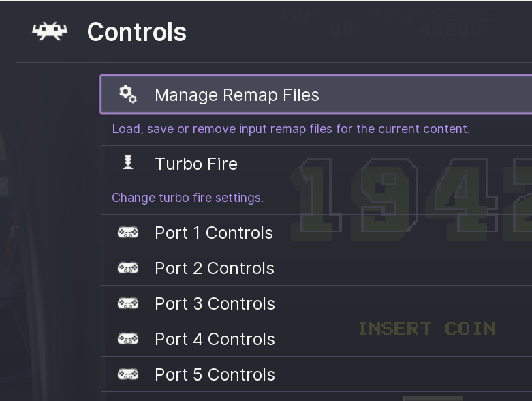Click the "Change turbo fire settings" description
This screenshot has height=401, width=532.
coord(187,198)
